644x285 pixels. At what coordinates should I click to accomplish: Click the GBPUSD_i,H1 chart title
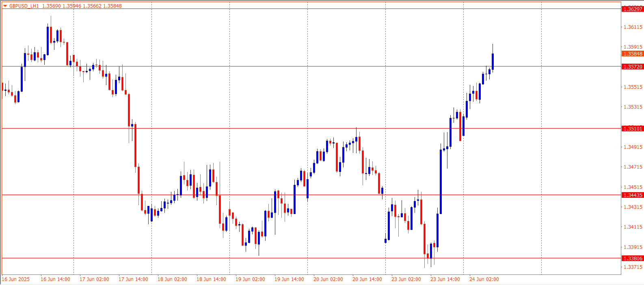click(24, 6)
